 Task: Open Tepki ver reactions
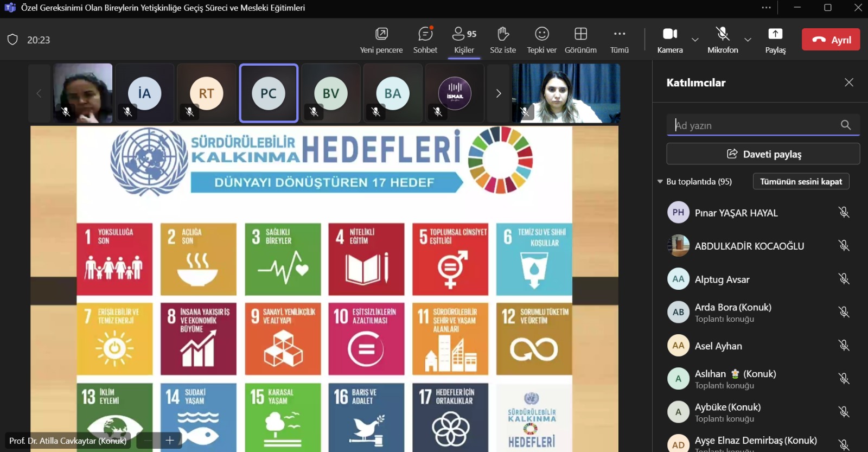click(542, 40)
